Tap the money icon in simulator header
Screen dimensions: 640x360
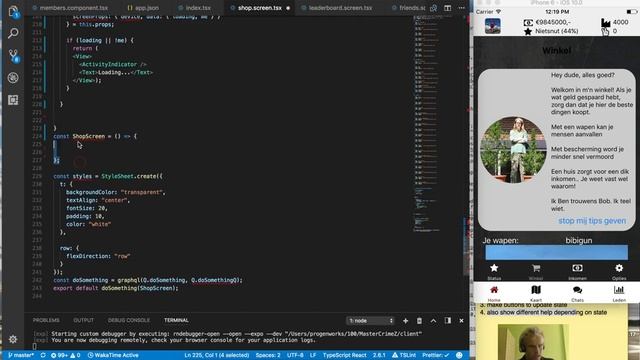(x=528, y=22)
